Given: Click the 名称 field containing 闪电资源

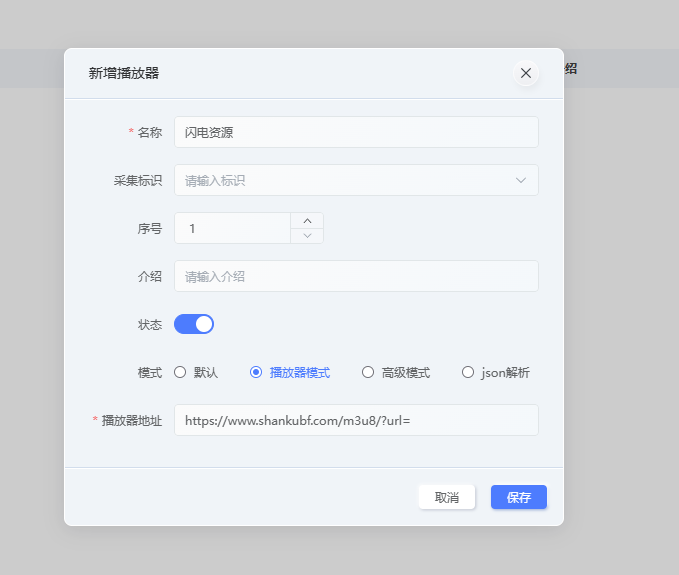Looking at the screenshot, I should pos(355,132).
